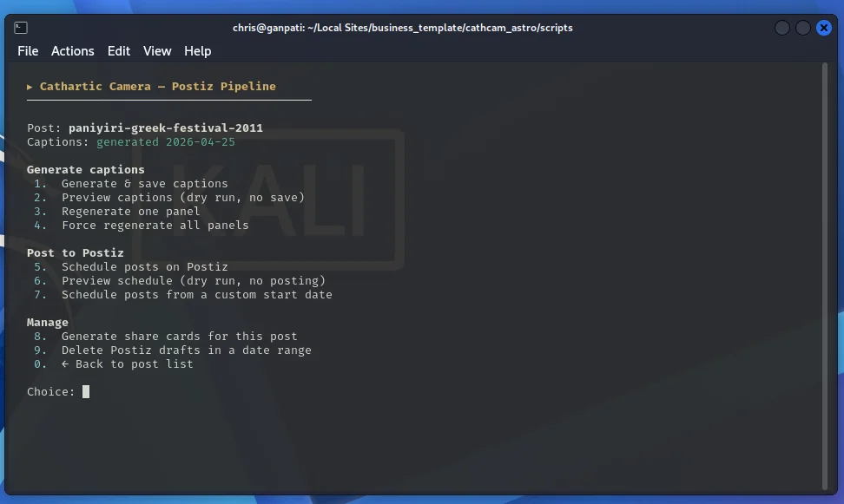The height and width of the screenshot is (504, 844).
Task: Click 'Schedule posts from a custom start date'
Action: [x=197, y=295]
